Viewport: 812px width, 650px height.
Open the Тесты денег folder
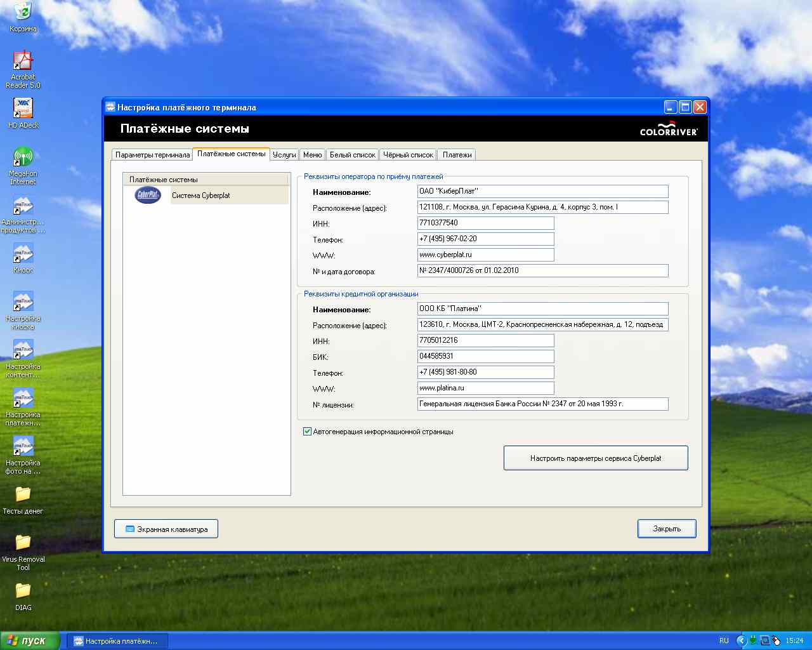click(x=23, y=494)
